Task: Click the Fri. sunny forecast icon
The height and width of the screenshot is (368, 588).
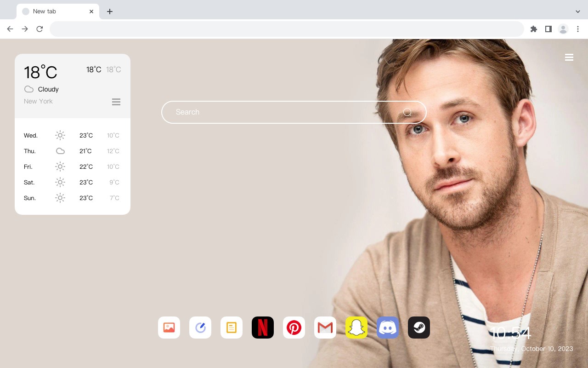Action: (60, 167)
